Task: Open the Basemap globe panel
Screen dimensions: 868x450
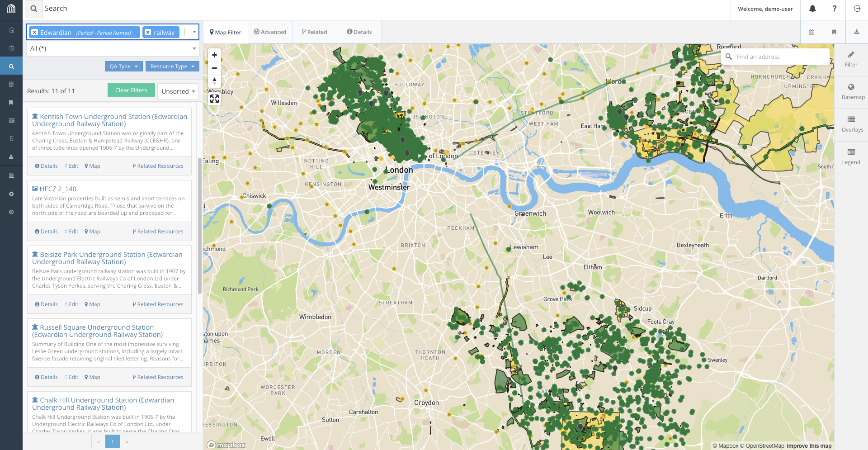Action: [x=851, y=92]
